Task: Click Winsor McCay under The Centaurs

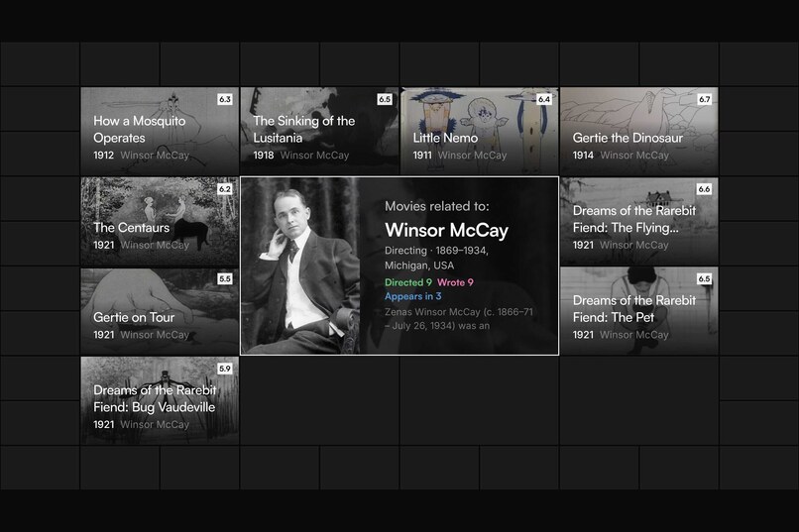Action: point(155,245)
